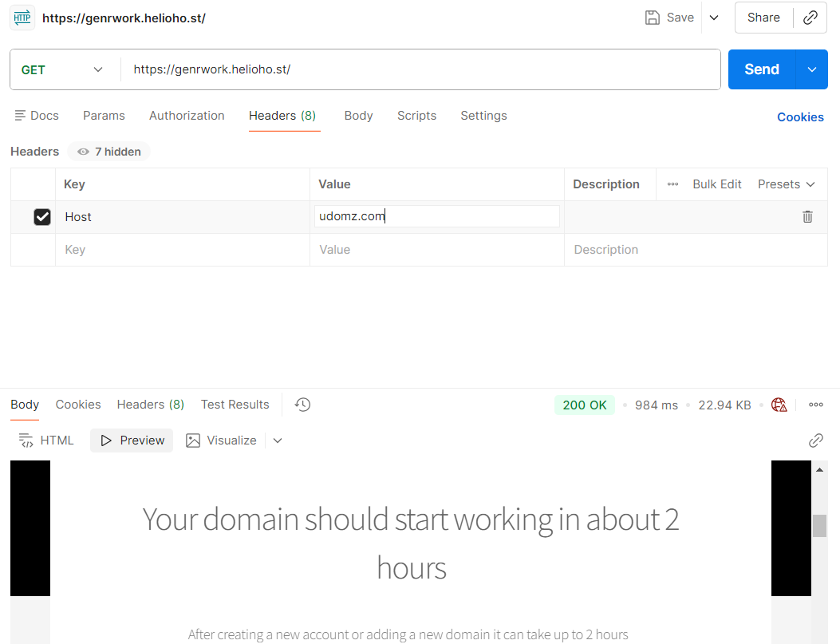Expand the Send button dropdown arrow
The width and height of the screenshot is (840, 644).
point(812,69)
